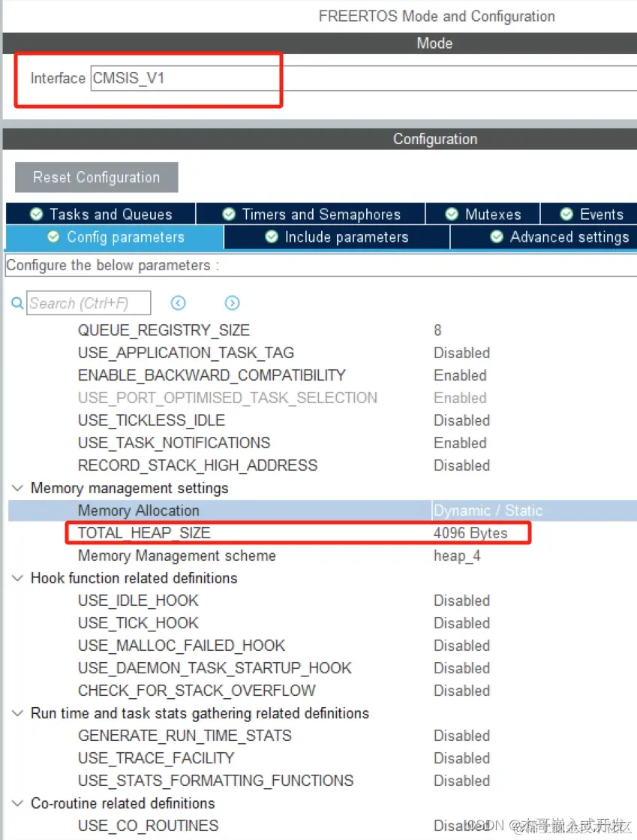Click the Reset Configuration button
The width and height of the screenshot is (637, 840).
(96, 177)
